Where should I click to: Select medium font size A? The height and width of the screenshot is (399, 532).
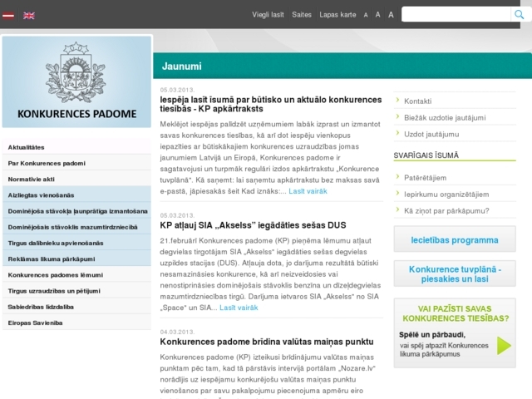click(377, 15)
